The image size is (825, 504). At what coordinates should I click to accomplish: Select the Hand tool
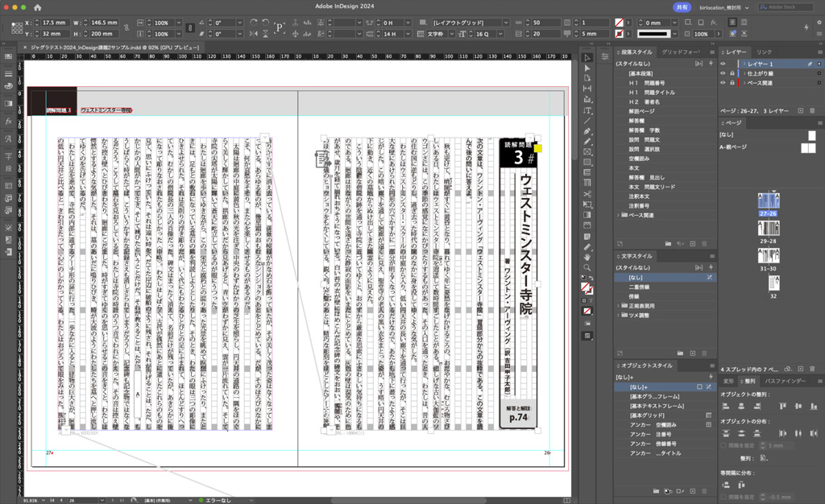tap(587, 257)
